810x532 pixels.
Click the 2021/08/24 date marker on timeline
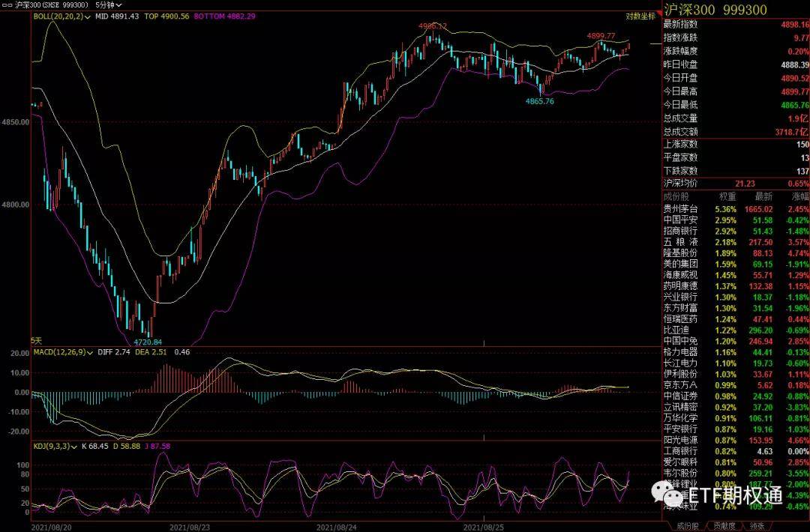(x=334, y=527)
